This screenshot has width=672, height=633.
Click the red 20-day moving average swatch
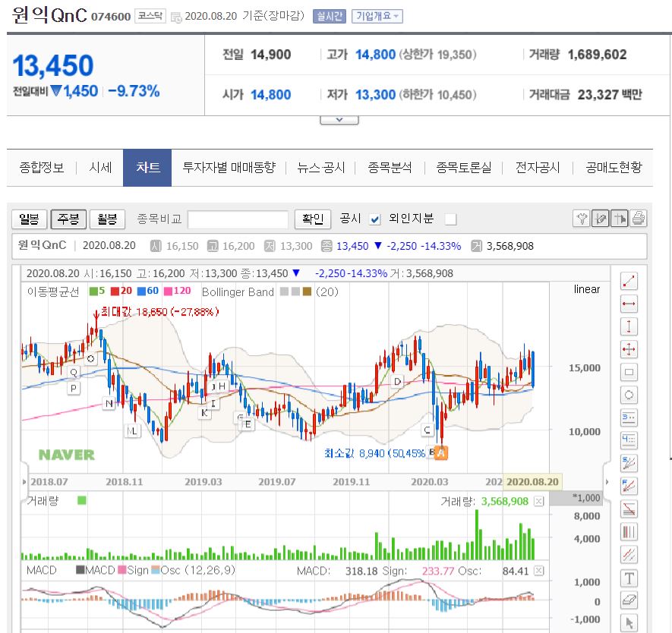point(115,291)
